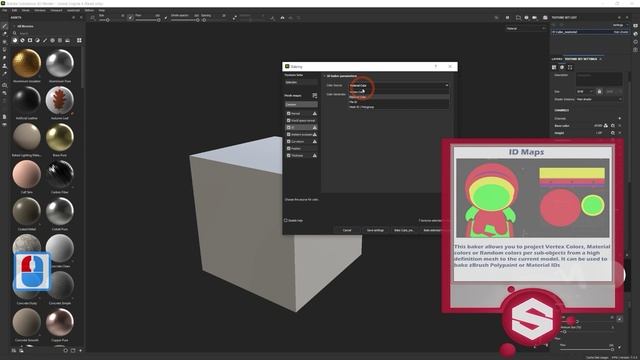Select the Eraser tool in left toolbar
This screenshot has height=360, width=640.
[x=4, y=34]
